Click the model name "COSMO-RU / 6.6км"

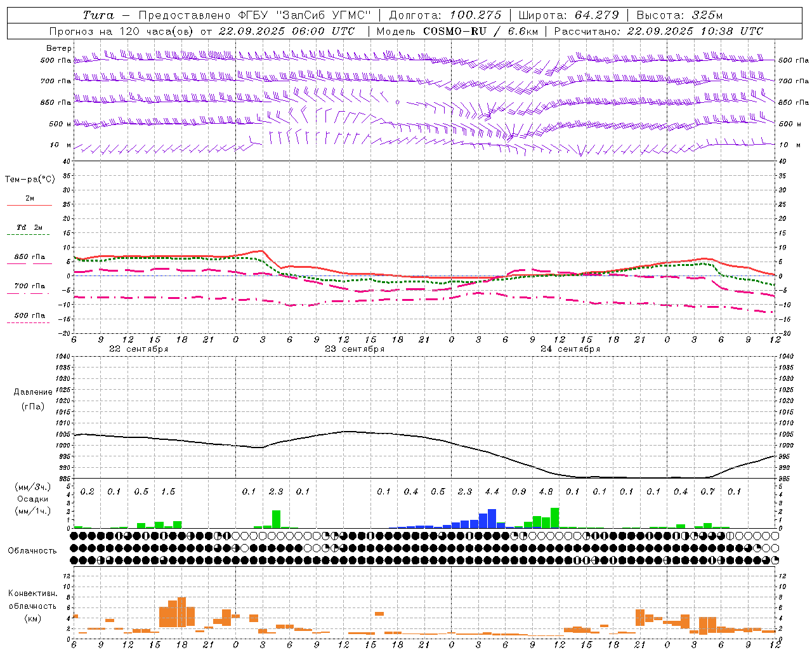tap(480, 31)
